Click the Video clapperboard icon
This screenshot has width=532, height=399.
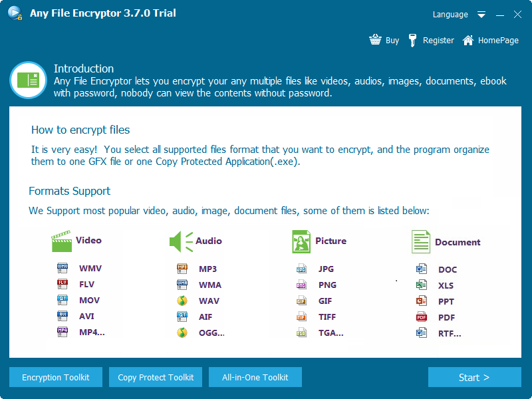coord(61,241)
